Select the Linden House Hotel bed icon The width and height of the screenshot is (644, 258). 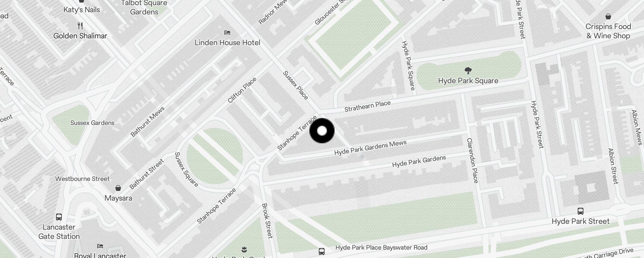227,33
